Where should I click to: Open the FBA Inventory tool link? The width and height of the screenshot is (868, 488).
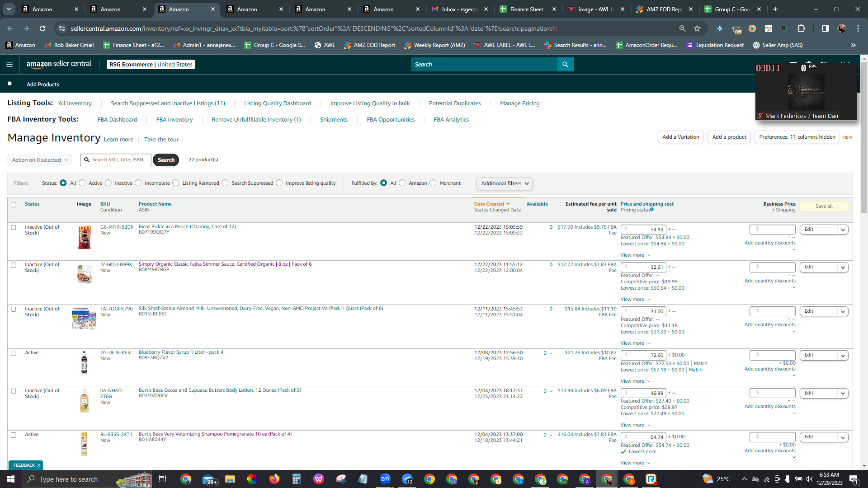(175, 120)
